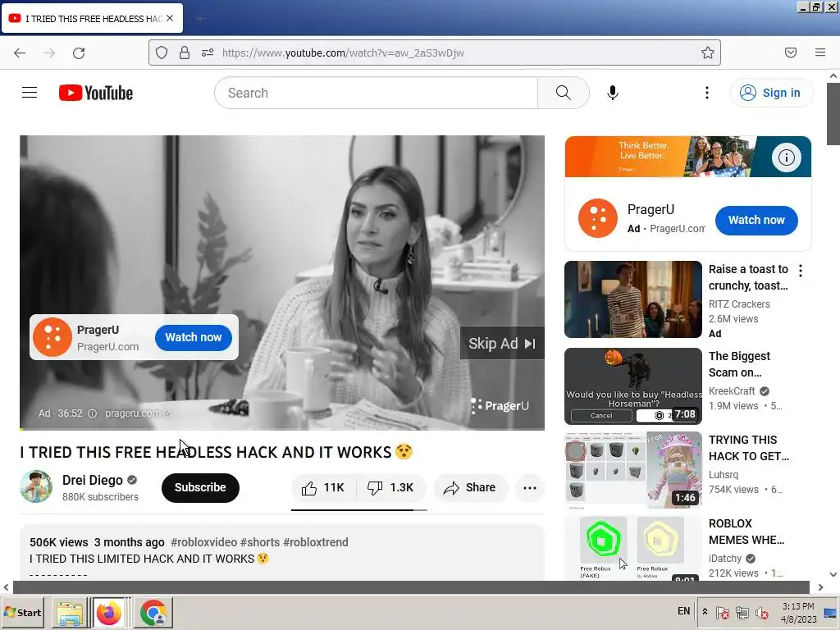This screenshot has height=630, width=840.
Task: Open the prageru.com link on the ad
Action: [x=137, y=413]
